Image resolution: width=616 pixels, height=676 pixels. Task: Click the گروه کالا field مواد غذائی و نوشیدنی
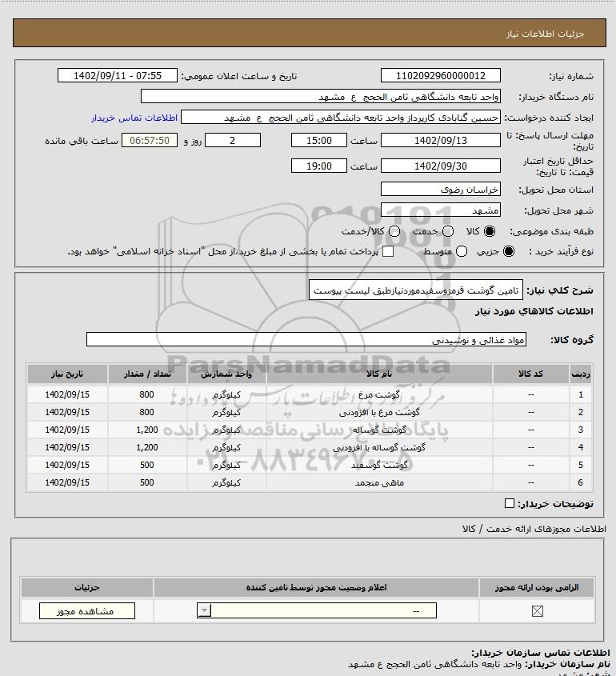pyautogui.click(x=306, y=340)
